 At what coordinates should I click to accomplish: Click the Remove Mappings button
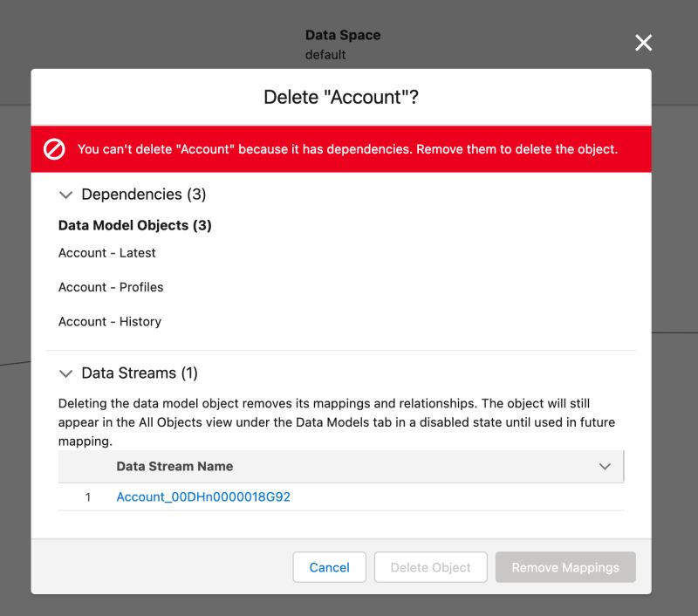coord(565,567)
